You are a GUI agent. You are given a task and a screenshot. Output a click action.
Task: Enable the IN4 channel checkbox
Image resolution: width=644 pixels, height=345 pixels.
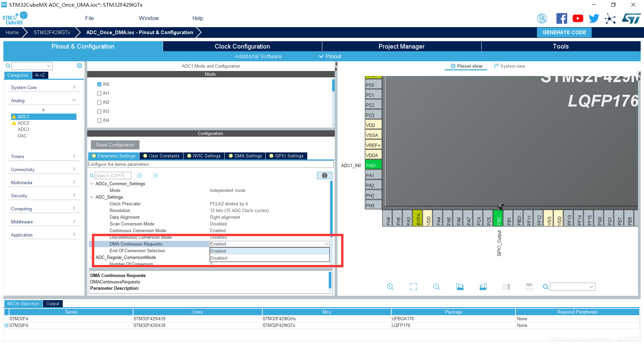[x=99, y=121]
